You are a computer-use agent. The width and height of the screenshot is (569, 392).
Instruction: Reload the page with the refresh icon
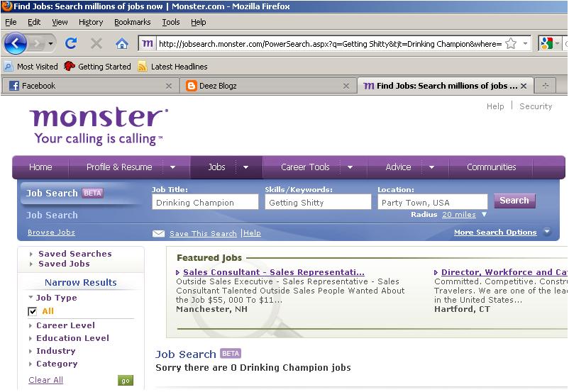(71, 43)
